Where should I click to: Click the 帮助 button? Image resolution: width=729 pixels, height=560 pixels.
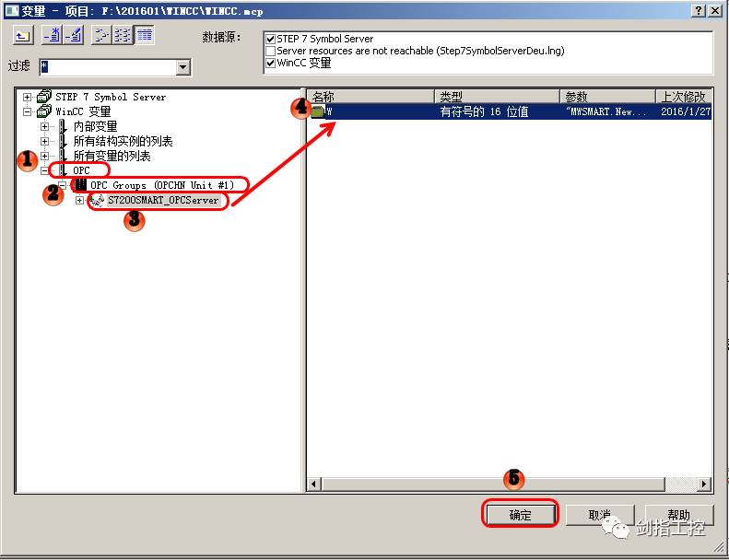679,515
